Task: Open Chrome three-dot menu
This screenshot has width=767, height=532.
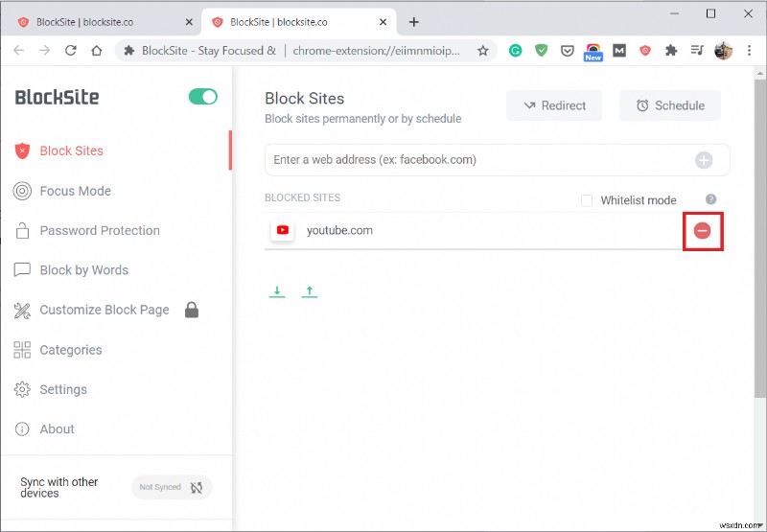Action: tap(749, 51)
